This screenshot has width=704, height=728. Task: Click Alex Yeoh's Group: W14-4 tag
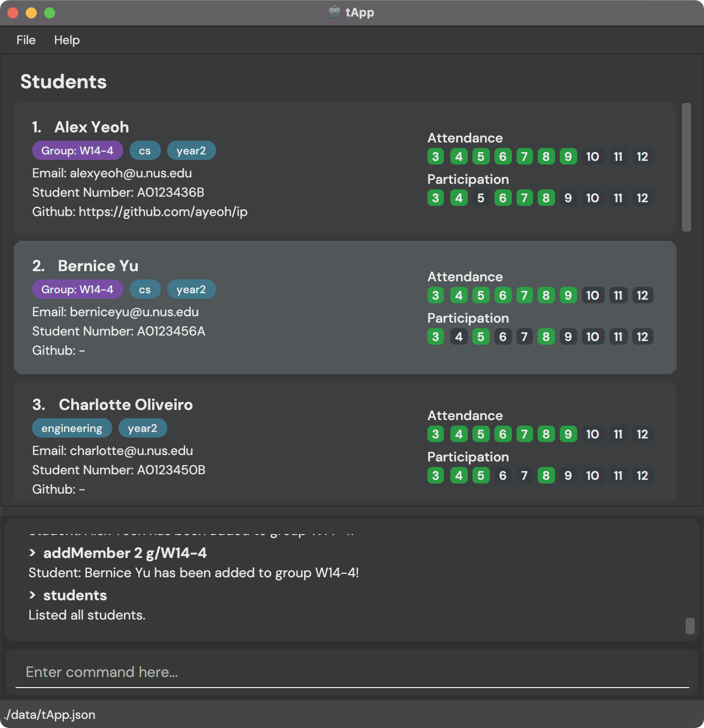point(77,150)
